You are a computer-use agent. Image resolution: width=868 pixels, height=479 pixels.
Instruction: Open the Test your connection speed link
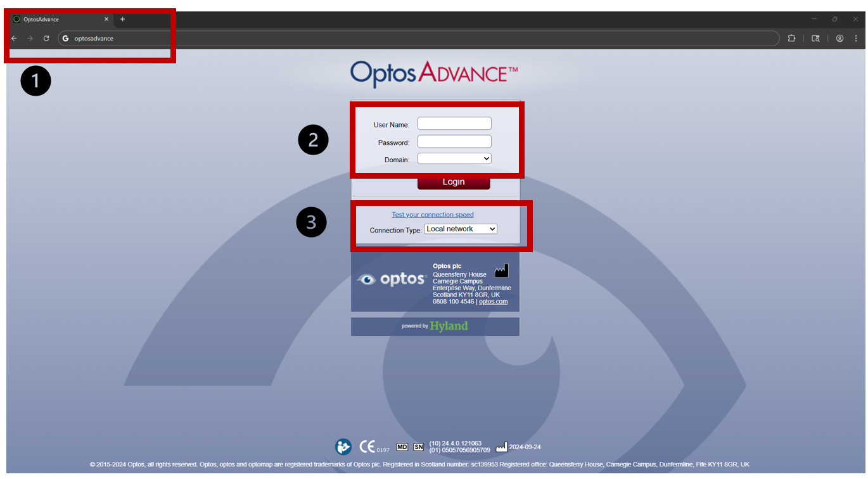coord(433,214)
